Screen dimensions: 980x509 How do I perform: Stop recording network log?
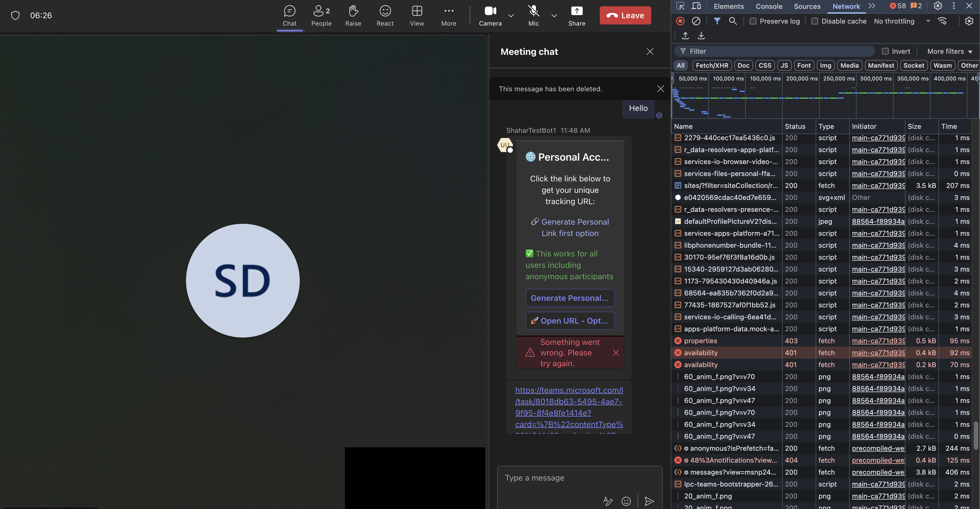680,21
